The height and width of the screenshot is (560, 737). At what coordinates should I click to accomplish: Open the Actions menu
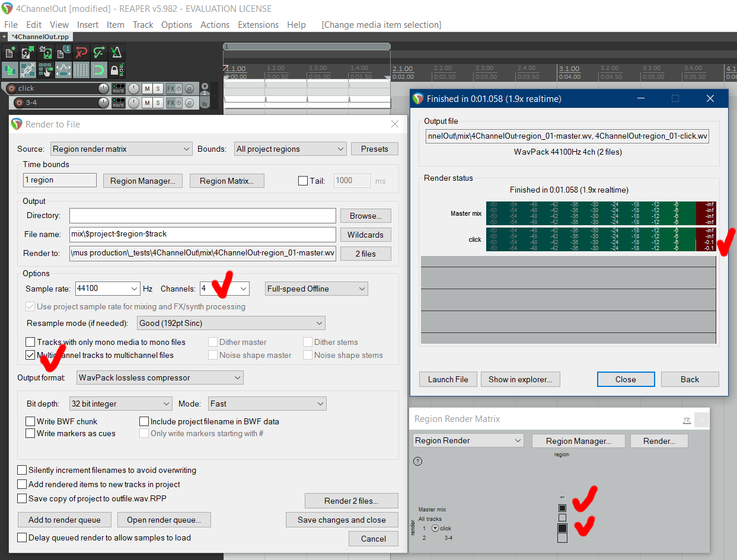click(x=215, y=25)
